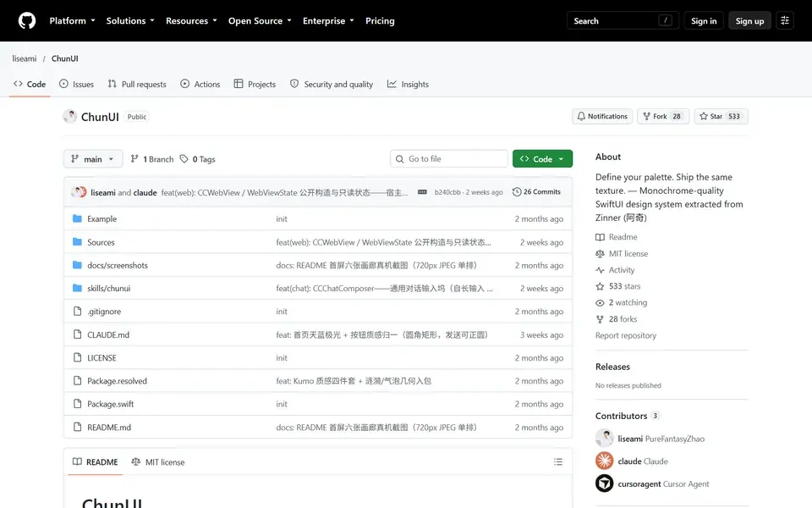
Task: Open the Open Source dropdown
Action: point(260,20)
